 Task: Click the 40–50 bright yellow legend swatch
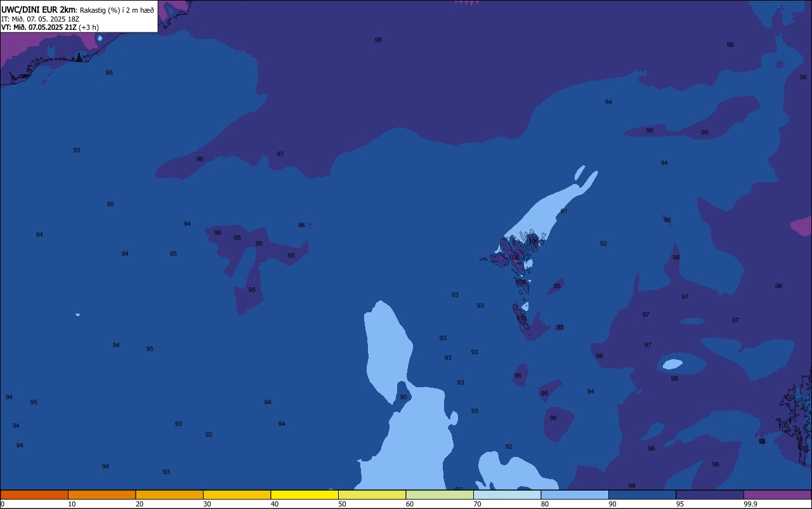304,494
